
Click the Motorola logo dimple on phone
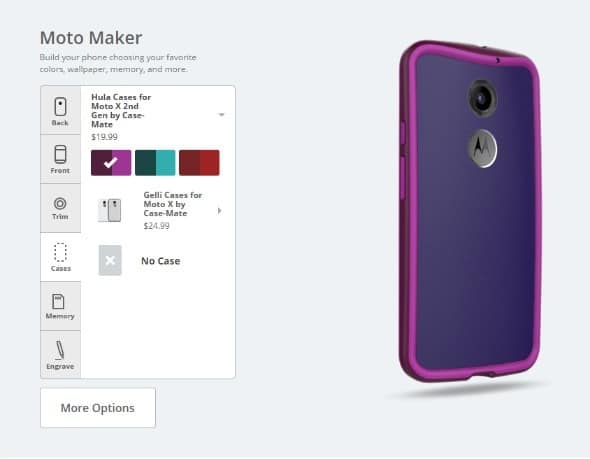click(x=482, y=149)
